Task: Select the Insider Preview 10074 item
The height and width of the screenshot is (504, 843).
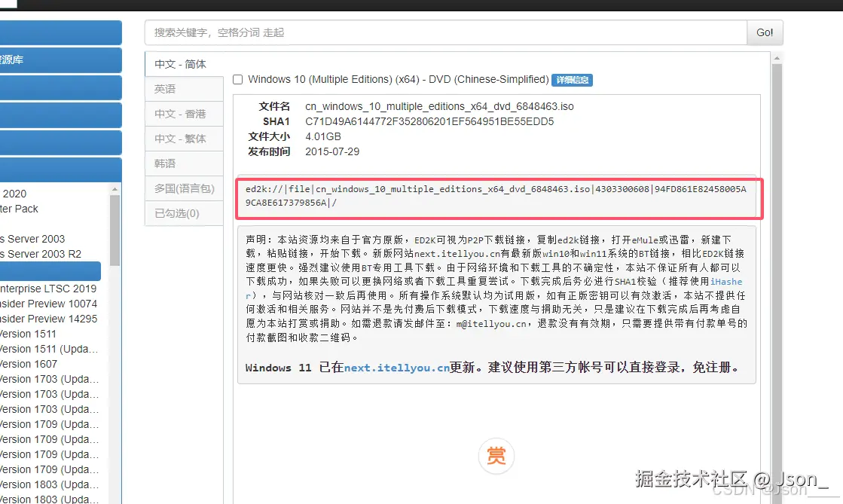Action: click(49, 304)
